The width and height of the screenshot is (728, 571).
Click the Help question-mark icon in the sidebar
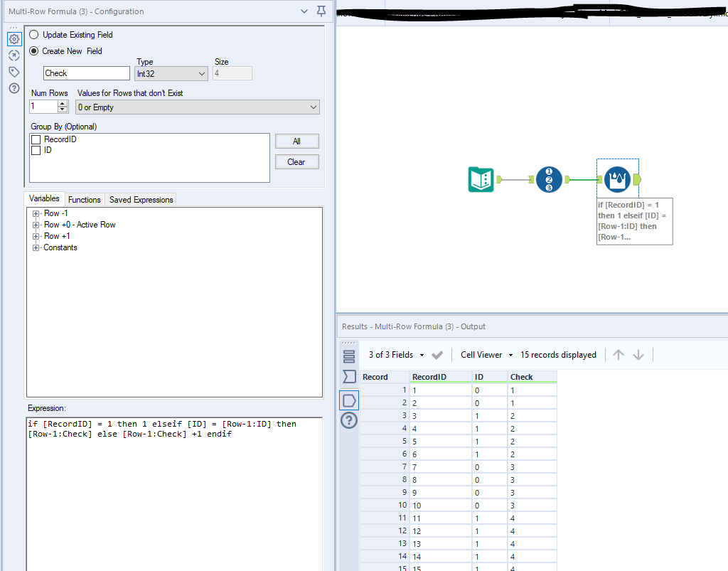click(x=14, y=88)
